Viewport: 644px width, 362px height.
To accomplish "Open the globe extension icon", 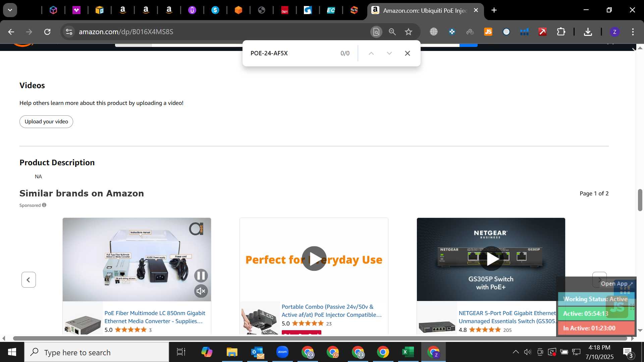I will 434,32.
